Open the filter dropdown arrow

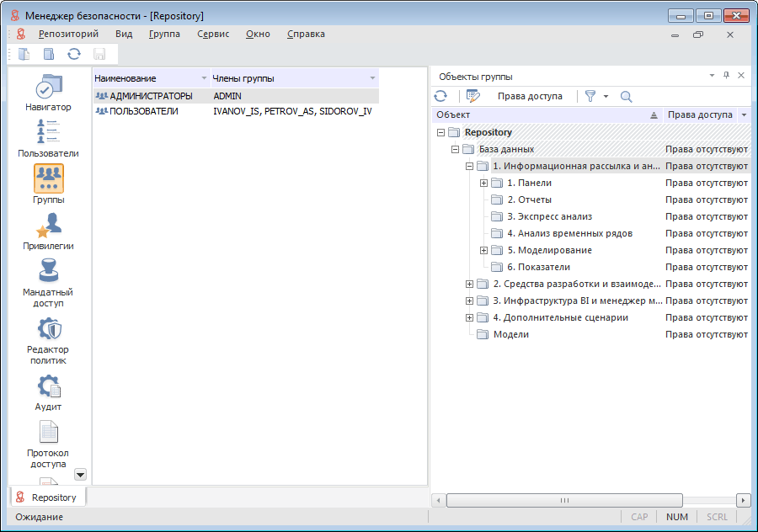(x=606, y=96)
